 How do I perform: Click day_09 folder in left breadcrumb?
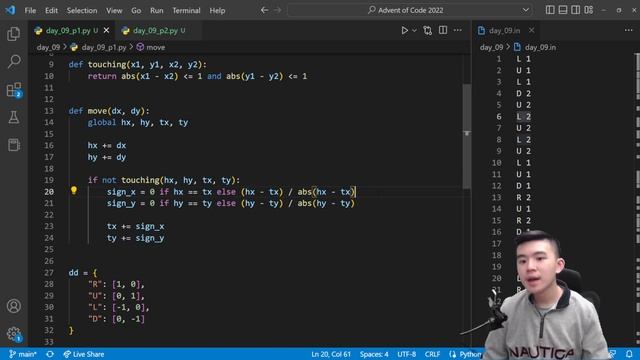(x=48, y=47)
